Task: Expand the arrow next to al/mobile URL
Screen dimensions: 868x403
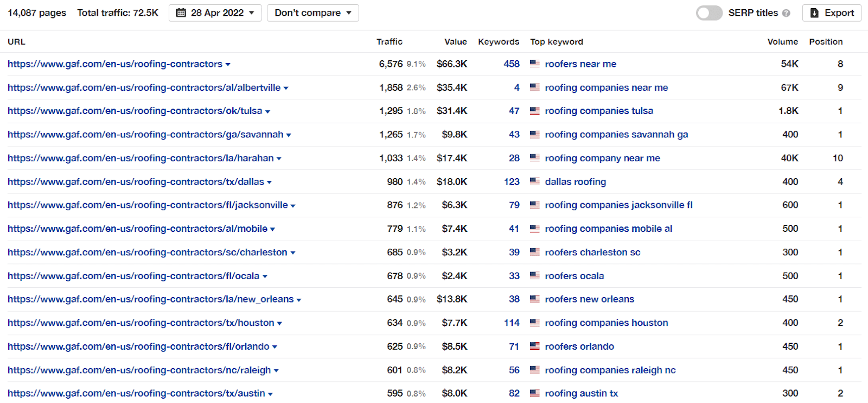Action: coord(272,230)
